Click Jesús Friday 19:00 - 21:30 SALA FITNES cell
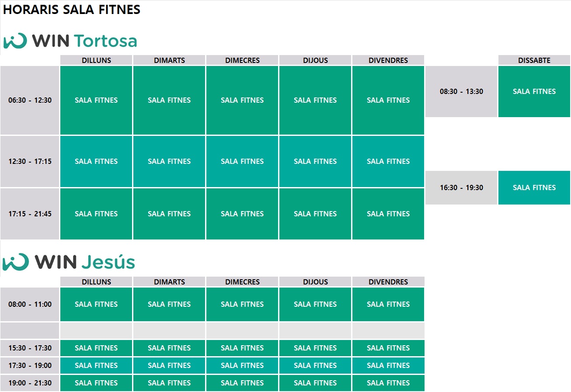Screen dimensions: 571x392 [x=388, y=383]
